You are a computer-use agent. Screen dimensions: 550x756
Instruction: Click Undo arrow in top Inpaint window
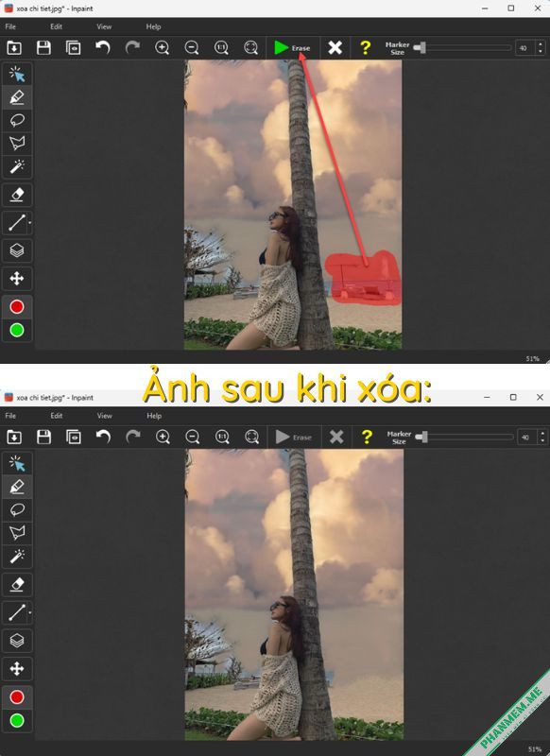tap(103, 48)
